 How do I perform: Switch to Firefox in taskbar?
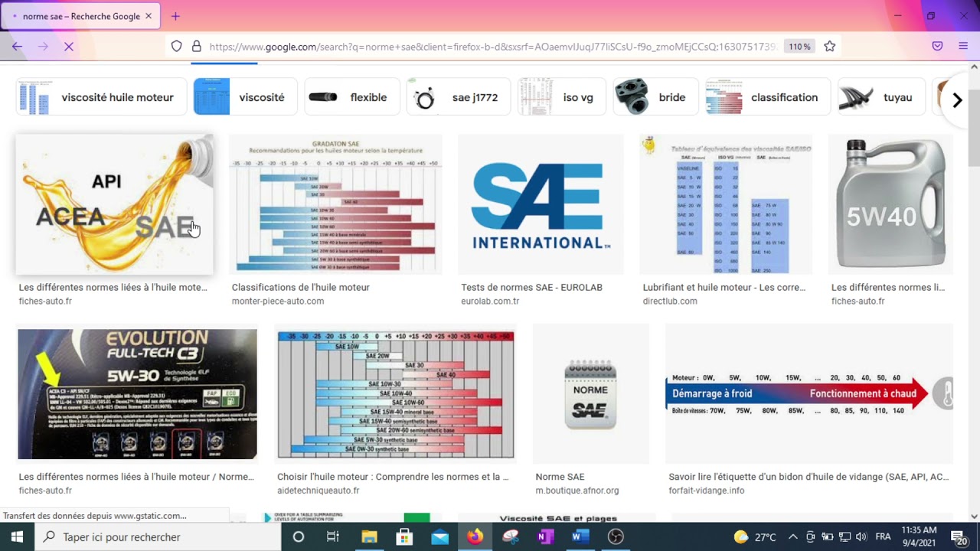(475, 536)
